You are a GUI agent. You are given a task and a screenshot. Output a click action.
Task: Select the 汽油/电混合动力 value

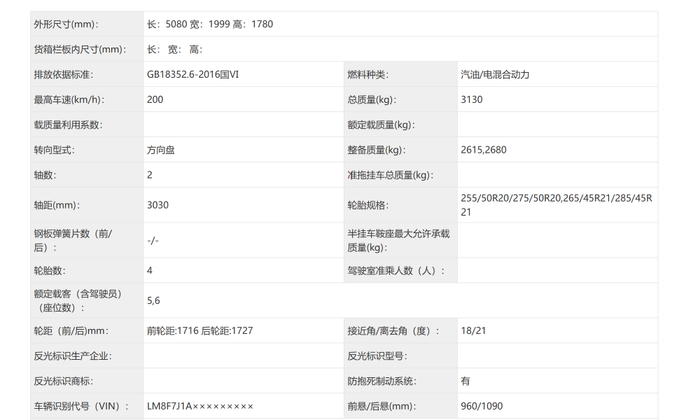pos(495,75)
